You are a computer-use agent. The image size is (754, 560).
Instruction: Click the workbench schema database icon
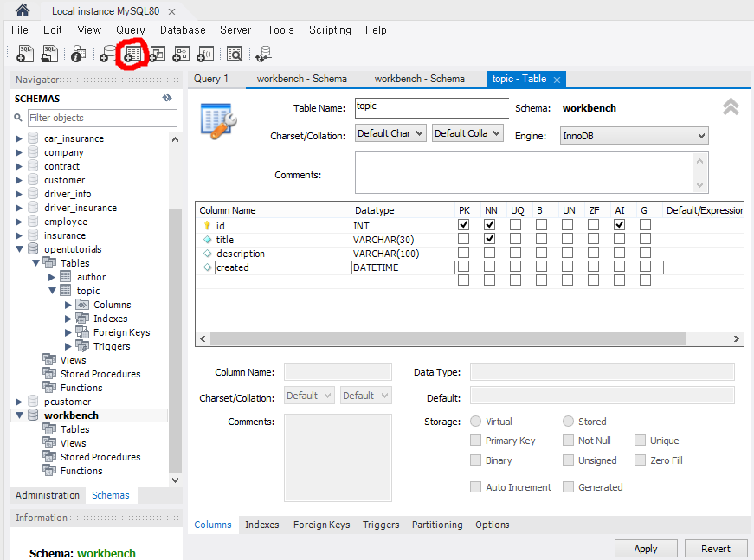coord(33,415)
